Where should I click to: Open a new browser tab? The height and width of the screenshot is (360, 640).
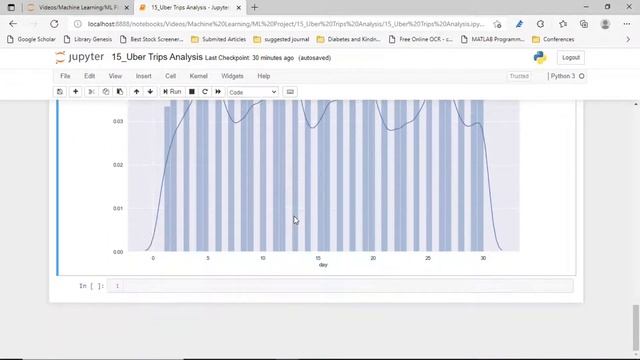255,7
